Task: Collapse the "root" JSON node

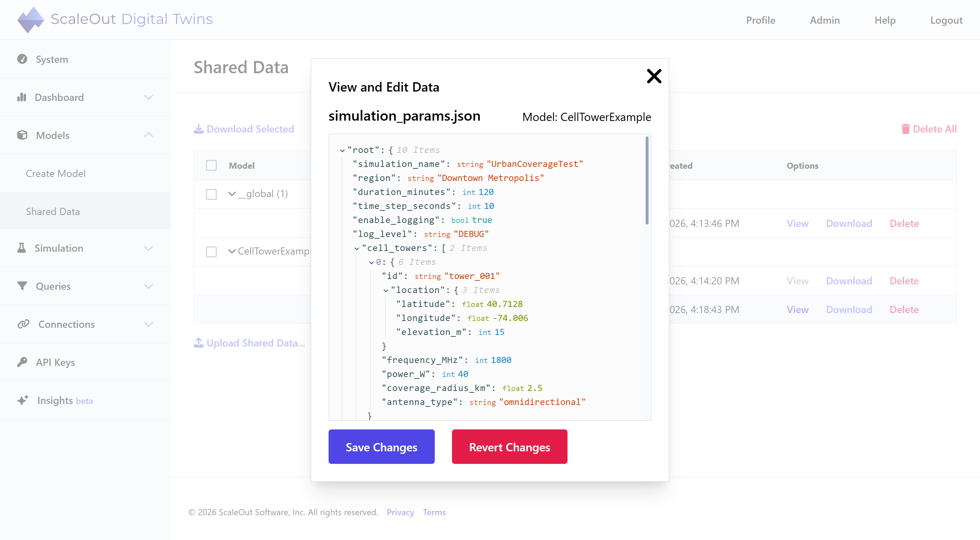Action: pyautogui.click(x=343, y=150)
